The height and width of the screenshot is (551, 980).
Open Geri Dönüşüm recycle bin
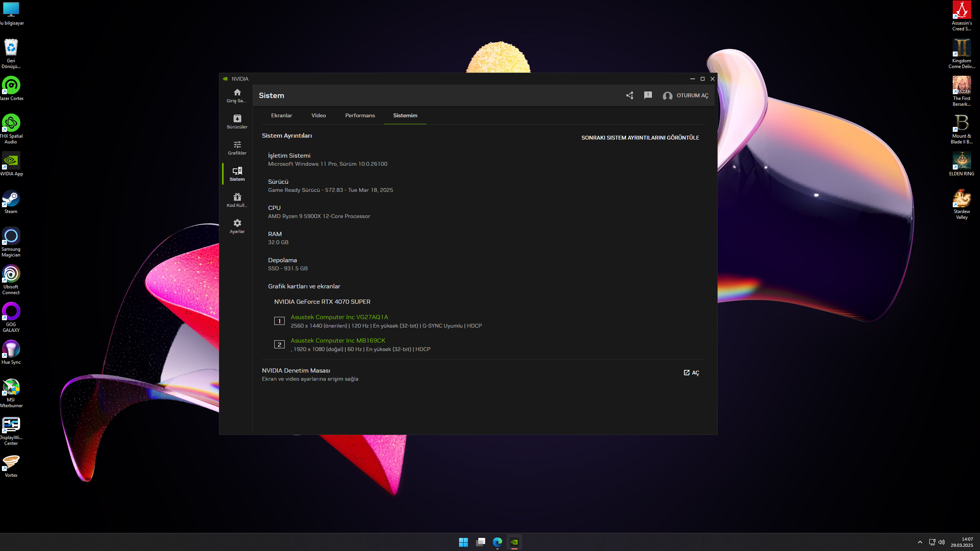coord(11,53)
